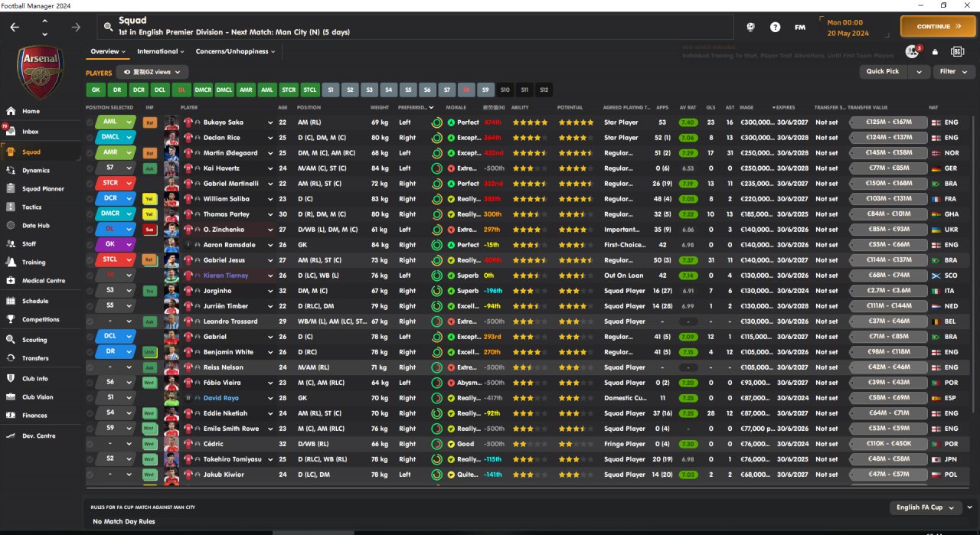Open Medical Centre in the sidebar
Image resolution: width=980 pixels, height=535 pixels.
click(x=44, y=280)
